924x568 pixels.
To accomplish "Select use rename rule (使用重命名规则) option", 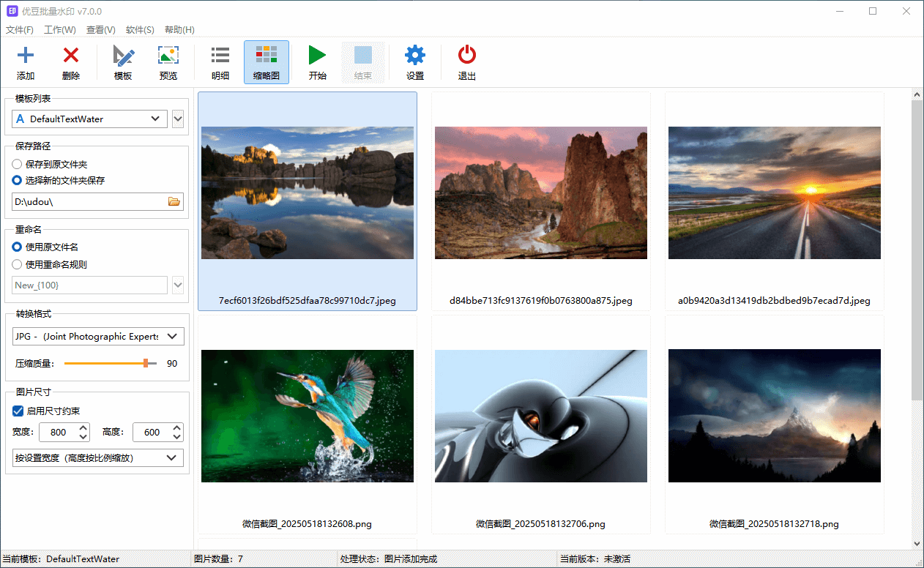I will pyautogui.click(x=17, y=265).
